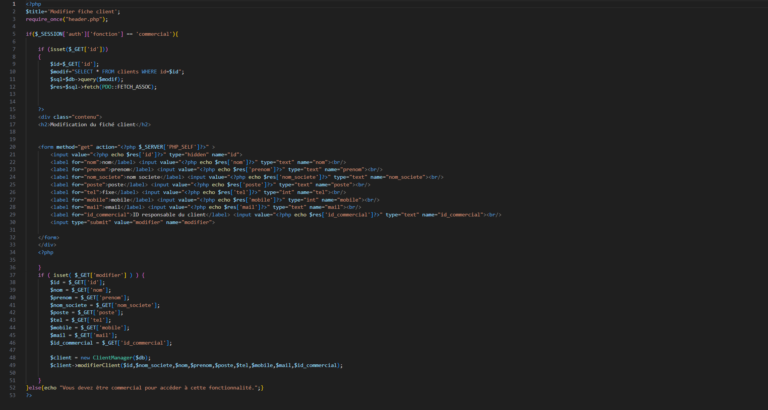The width and height of the screenshot is (768, 410).
Task: Click the $tel = $_GET['tel'] line
Action: 80,320
